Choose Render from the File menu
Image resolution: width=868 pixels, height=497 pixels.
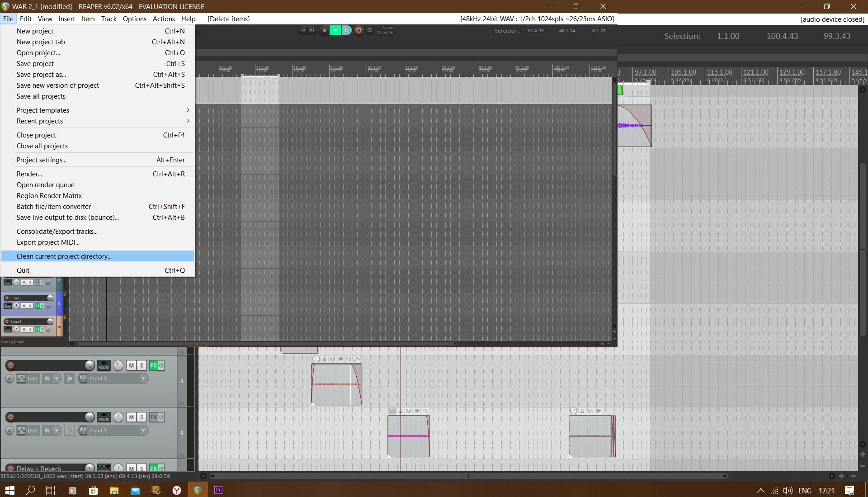[x=29, y=174]
